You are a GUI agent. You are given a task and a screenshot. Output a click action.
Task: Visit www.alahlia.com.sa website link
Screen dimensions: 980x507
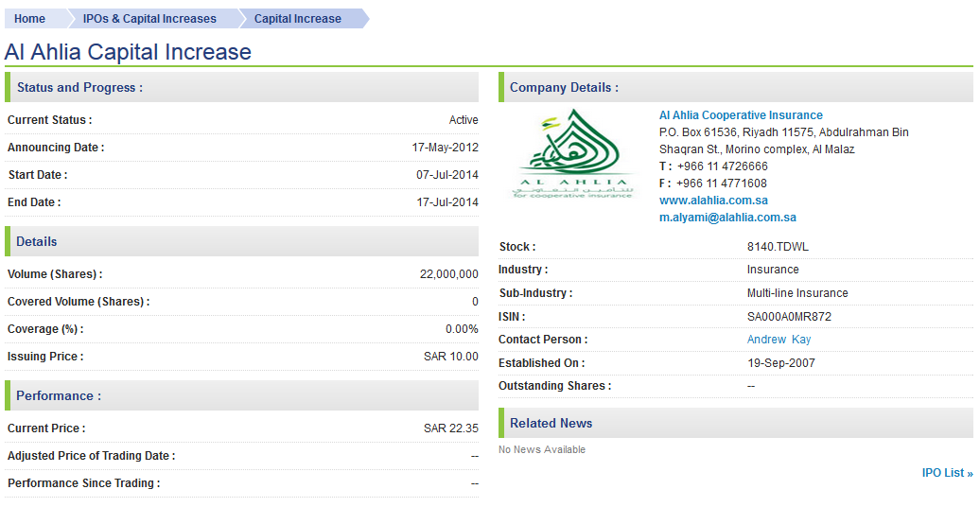(713, 201)
